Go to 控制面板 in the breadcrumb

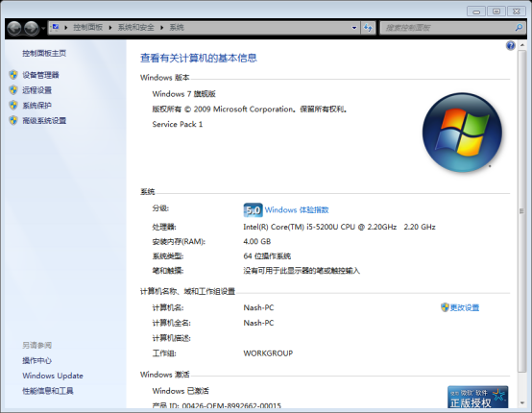click(88, 28)
